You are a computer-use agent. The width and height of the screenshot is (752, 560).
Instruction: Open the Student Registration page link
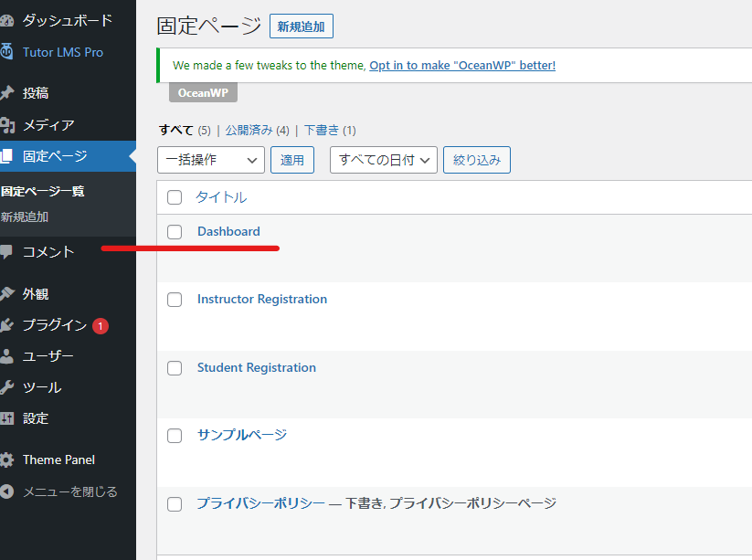(256, 367)
